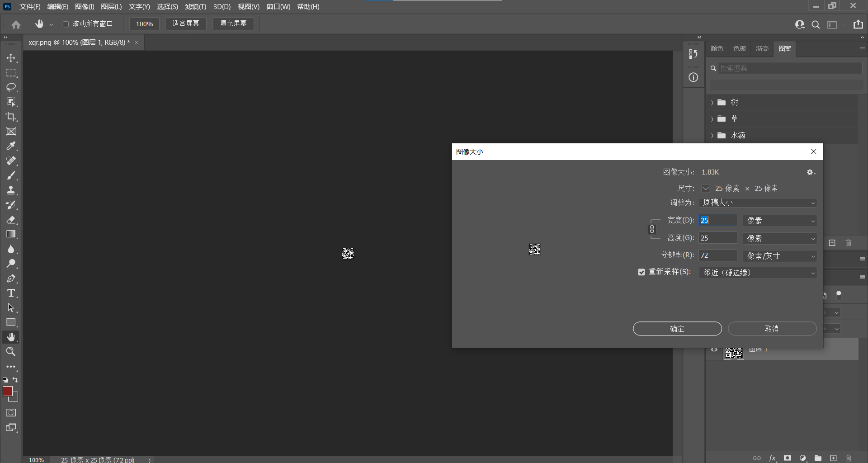Select the Healing Brush tool
Viewport: 868px width, 463px height.
(11, 161)
